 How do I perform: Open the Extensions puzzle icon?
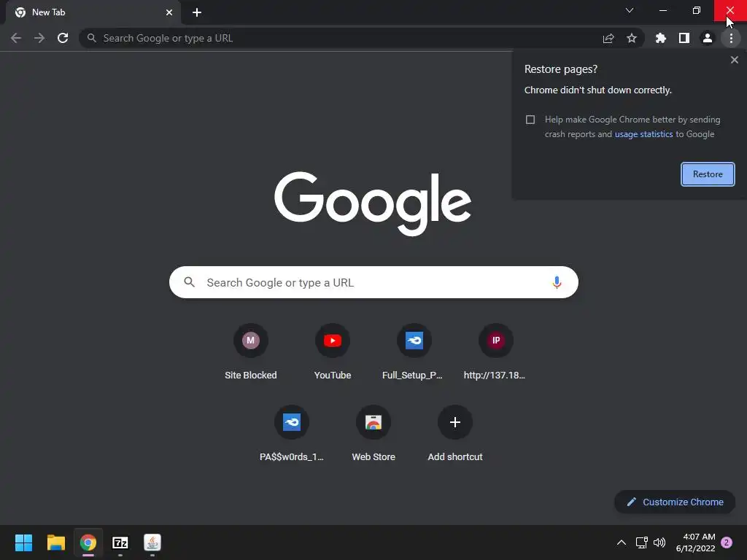(x=660, y=38)
